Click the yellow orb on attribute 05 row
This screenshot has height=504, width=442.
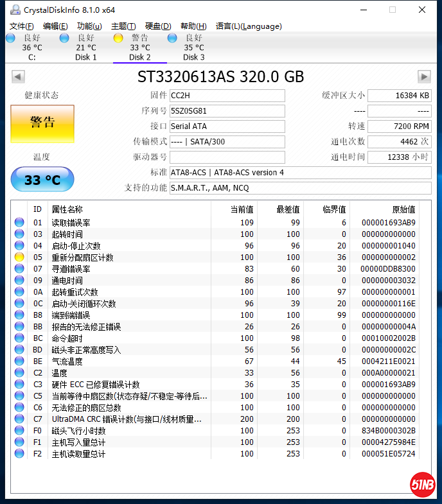point(19,257)
